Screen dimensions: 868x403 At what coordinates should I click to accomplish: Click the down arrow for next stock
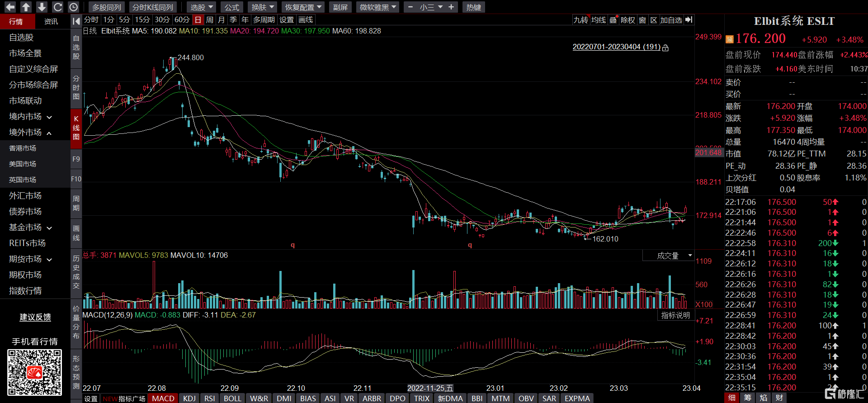42,7
